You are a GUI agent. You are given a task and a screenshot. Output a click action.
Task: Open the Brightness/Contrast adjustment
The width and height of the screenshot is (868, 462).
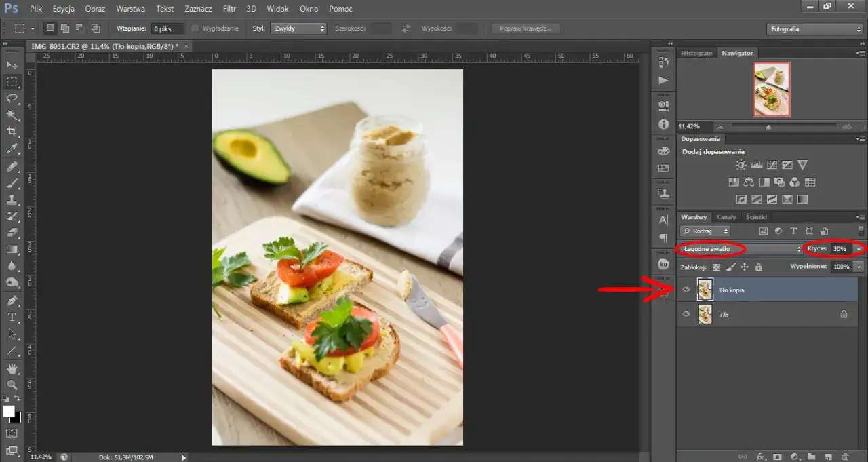pyautogui.click(x=741, y=165)
